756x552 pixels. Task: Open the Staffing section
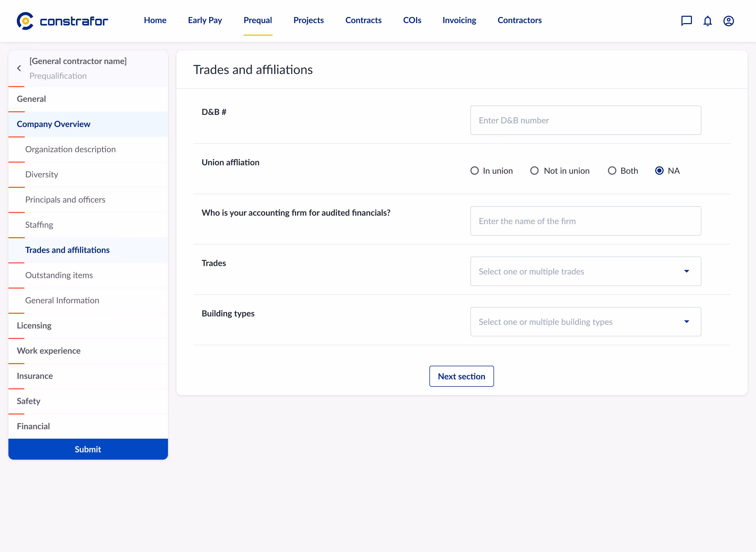[88, 225]
